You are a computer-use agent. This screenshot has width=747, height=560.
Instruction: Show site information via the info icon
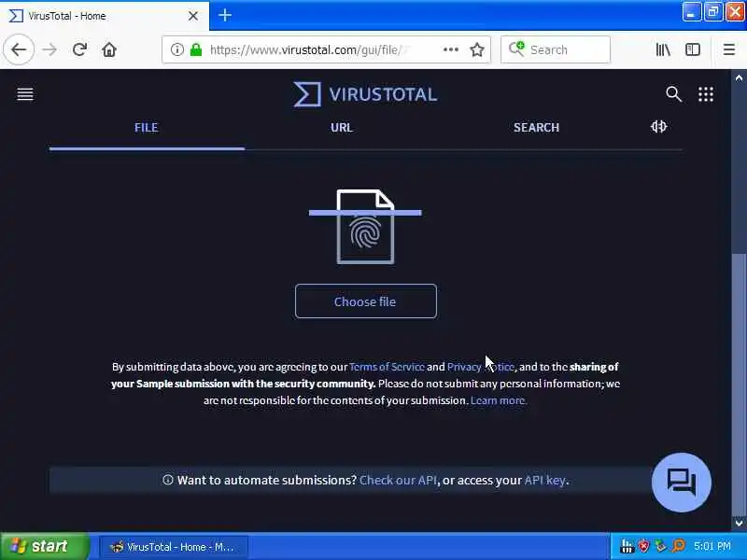[176, 49]
